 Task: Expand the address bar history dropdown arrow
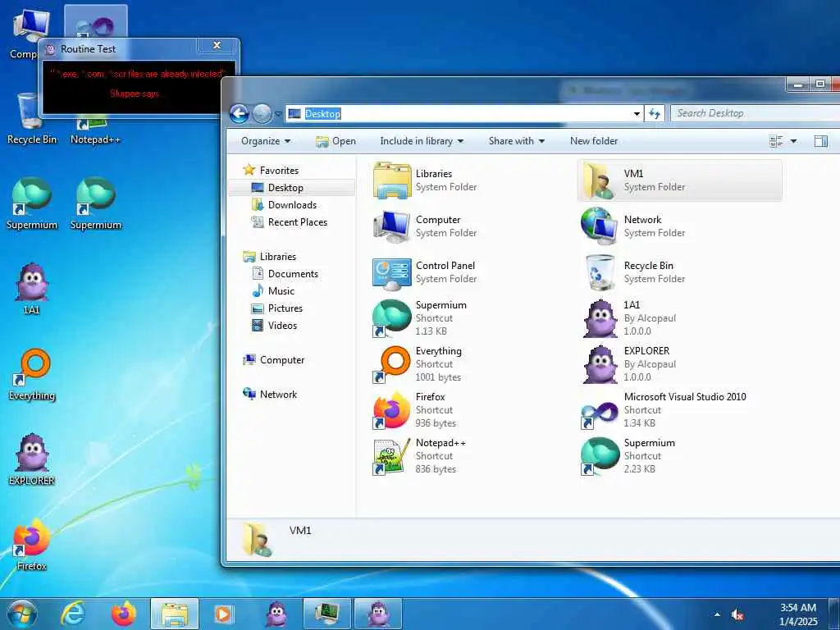[x=637, y=113]
